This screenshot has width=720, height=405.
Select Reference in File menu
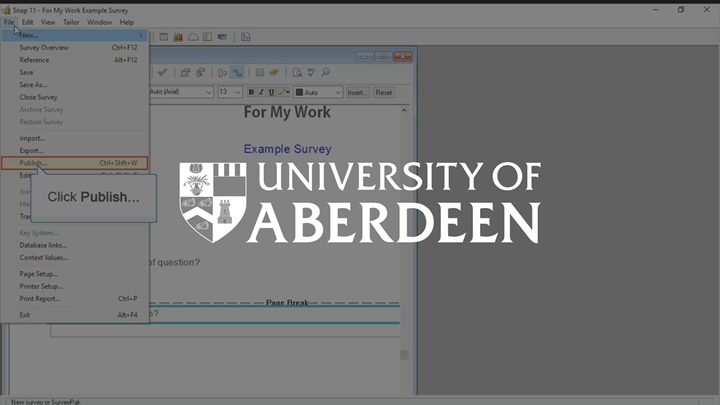pyautogui.click(x=74, y=60)
